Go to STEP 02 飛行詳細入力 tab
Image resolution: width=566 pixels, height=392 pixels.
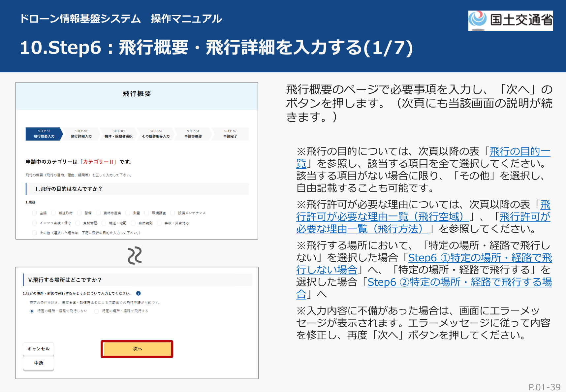(x=81, y=134)
